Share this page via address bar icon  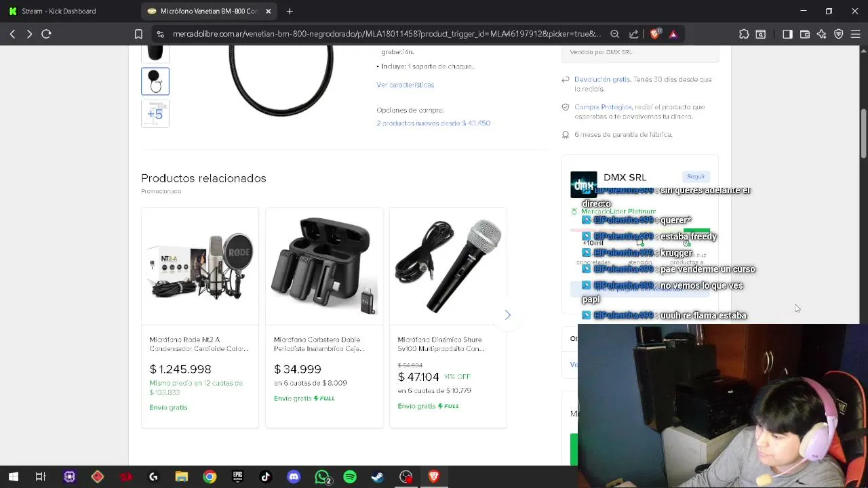633,34
